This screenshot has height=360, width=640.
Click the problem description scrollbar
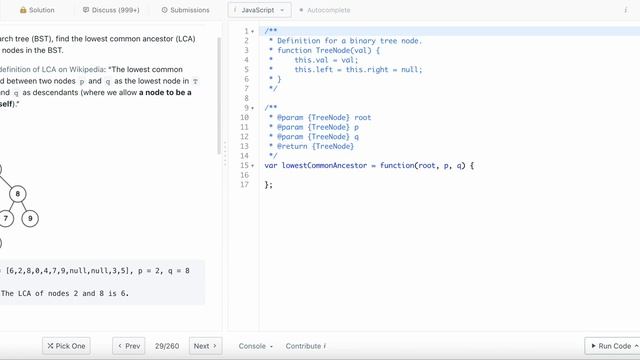click(219, 96)
